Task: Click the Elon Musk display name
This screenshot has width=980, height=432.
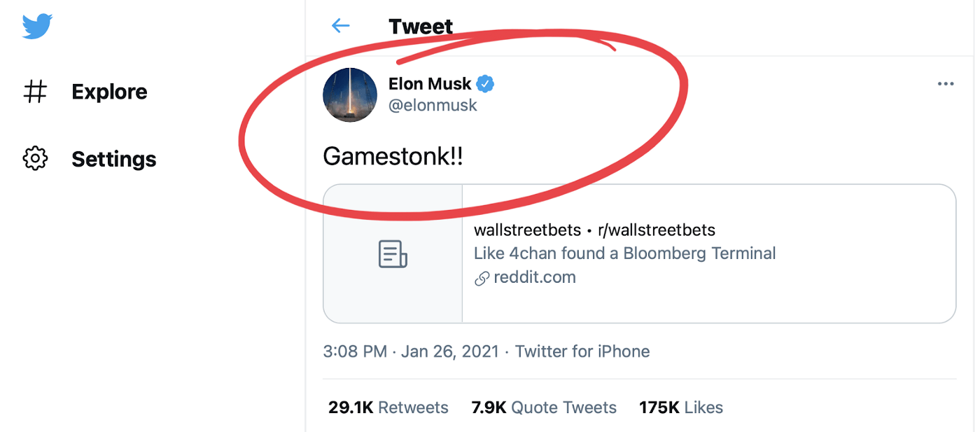Action: point(430,84)
